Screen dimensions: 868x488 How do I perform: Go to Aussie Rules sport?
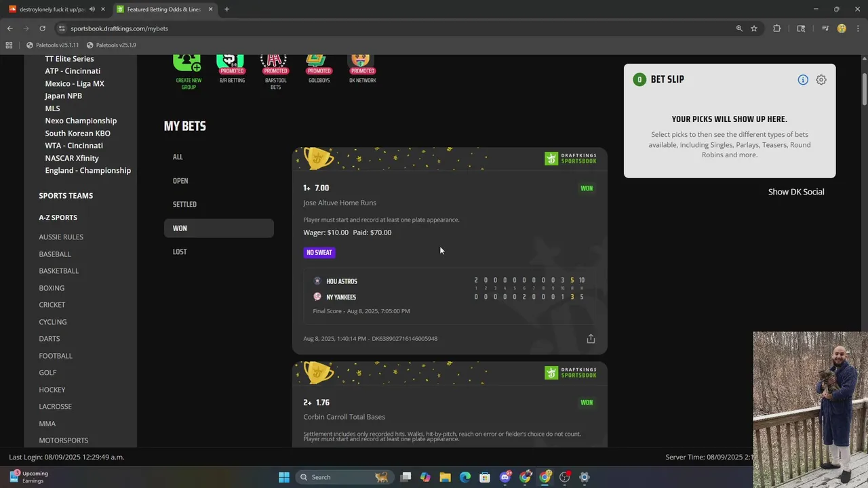click(61, 237)
